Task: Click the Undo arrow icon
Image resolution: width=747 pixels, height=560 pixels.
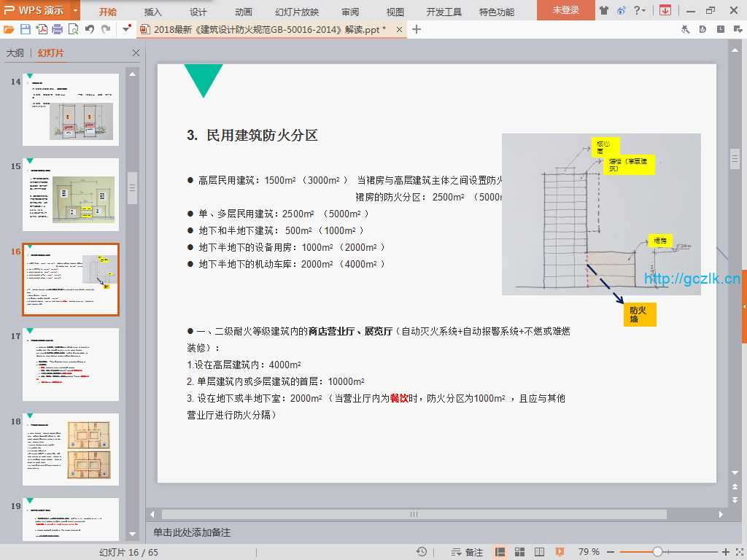Action: 89,29
